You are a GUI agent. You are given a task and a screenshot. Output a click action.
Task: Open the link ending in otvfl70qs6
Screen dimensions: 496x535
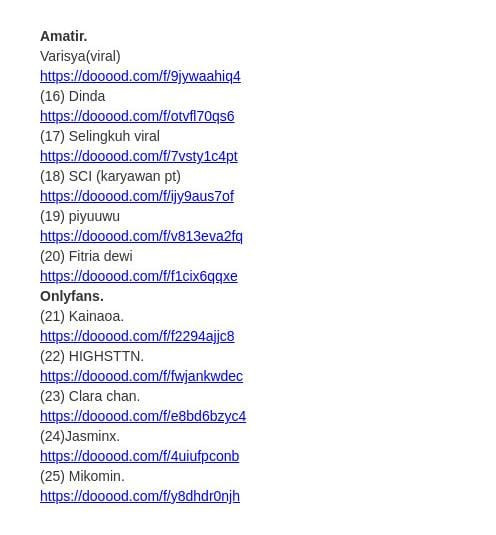tap(137, 116)
